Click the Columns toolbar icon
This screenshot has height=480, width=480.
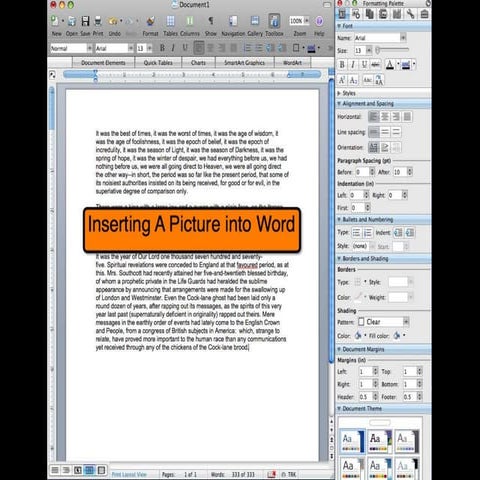(190, 21)
